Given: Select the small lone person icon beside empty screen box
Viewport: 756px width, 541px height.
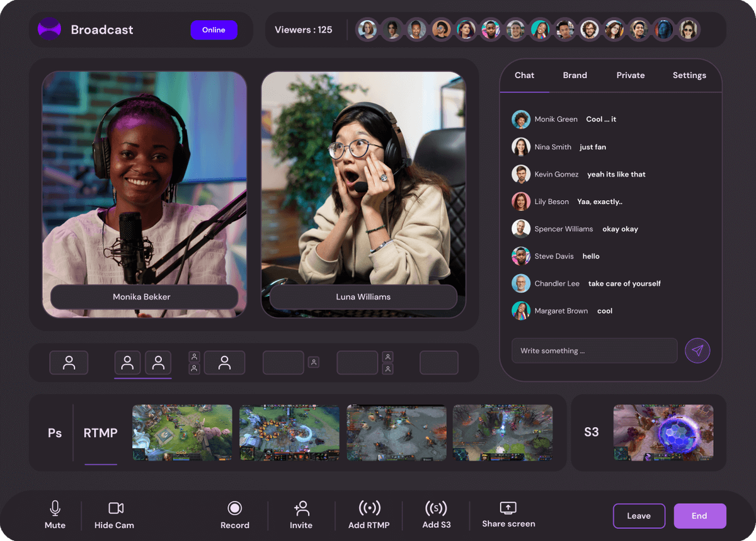Looking at the screenshot, I should tap(314, 362).
